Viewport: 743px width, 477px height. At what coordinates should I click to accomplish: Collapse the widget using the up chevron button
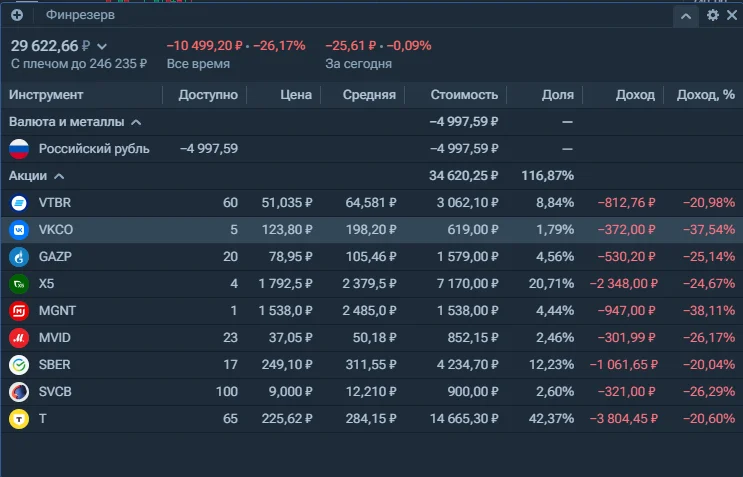[686, 17]
